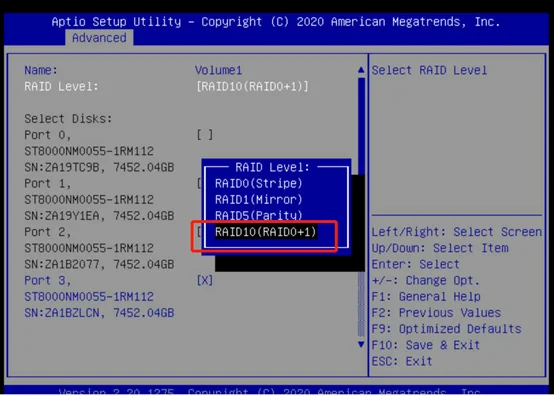554x396 pixels.
Task: Click the Name: label
Action: coord(41,70)
